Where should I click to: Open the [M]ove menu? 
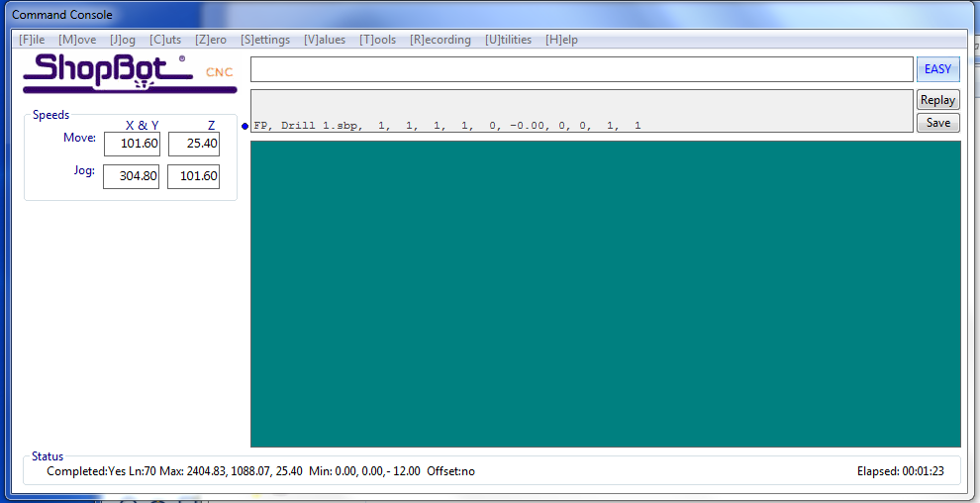pos(77,40)
